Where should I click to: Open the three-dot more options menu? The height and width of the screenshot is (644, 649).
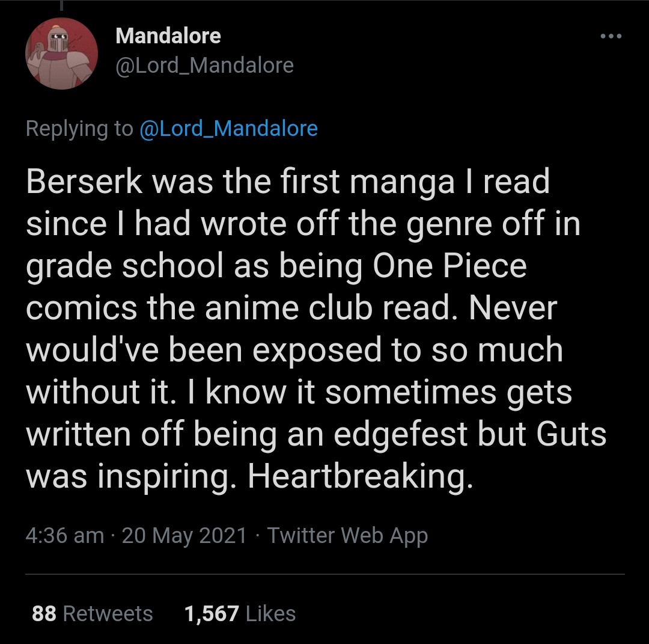point(611,37)
